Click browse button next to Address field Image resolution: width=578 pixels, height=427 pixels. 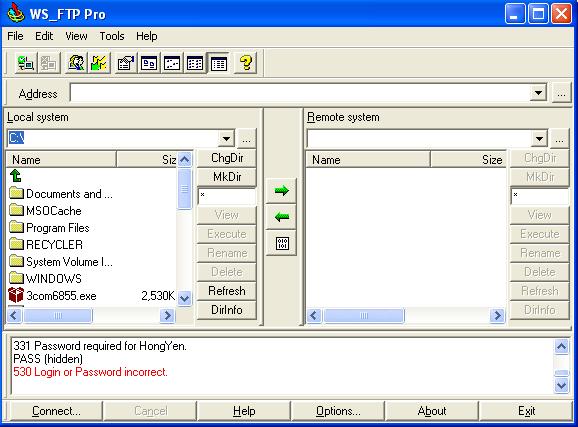click(x=561, y=93)
